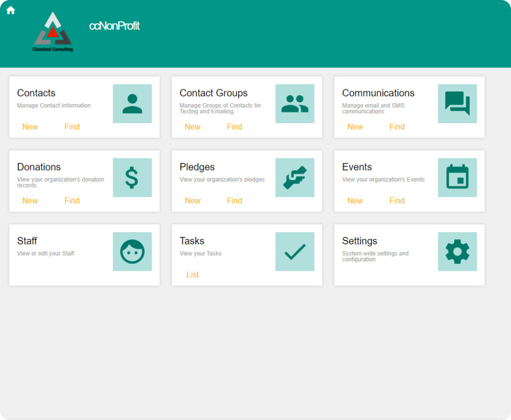This screenshot has width=511, height=420.
Task: Create a New contact
Action: (30, 127)
